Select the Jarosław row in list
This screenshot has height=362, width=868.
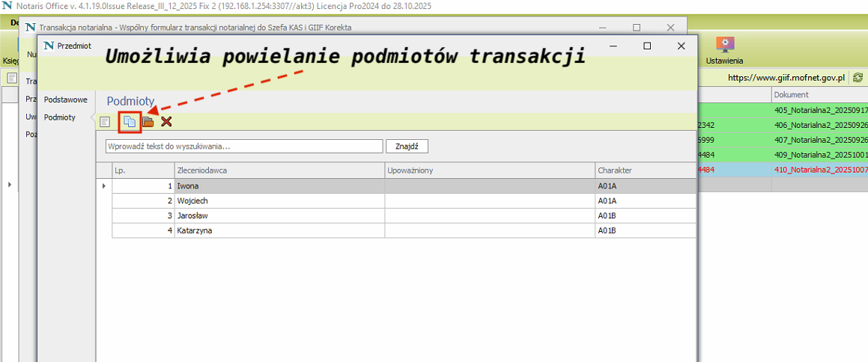click(x=279, y=215)
